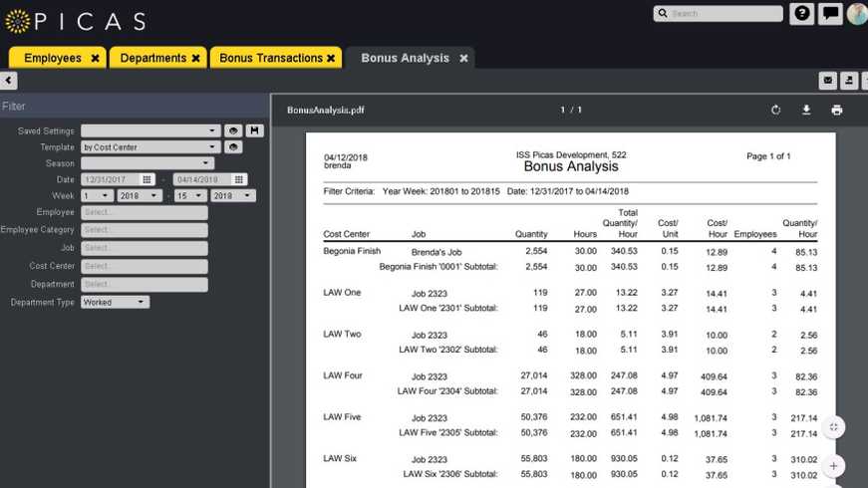Close the Bonus Transactions tab
Image resolution: width=868 pixels, height=488 pixels.
(331, 58)
